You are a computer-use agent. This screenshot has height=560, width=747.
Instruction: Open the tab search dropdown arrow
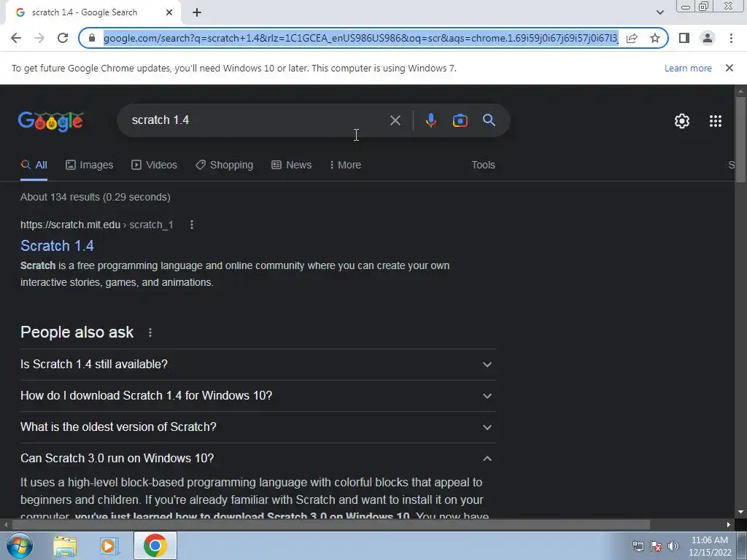(x=659, y=12)
